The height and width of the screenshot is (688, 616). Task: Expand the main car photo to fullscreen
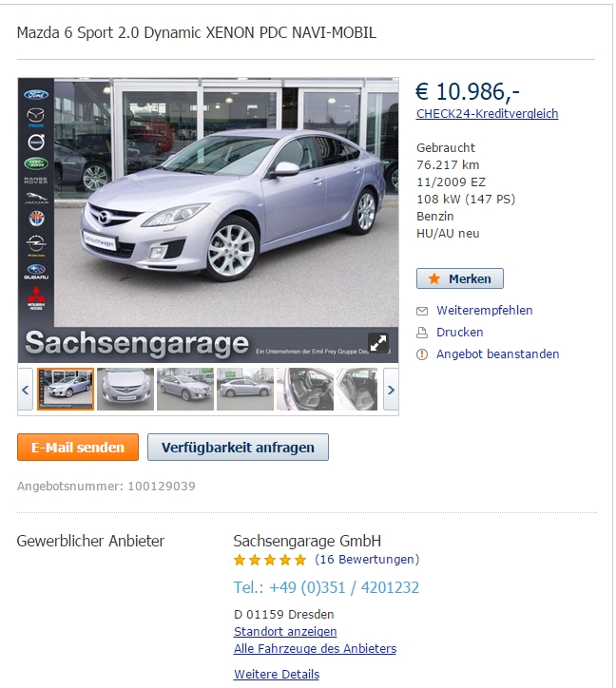click(378, 343)
